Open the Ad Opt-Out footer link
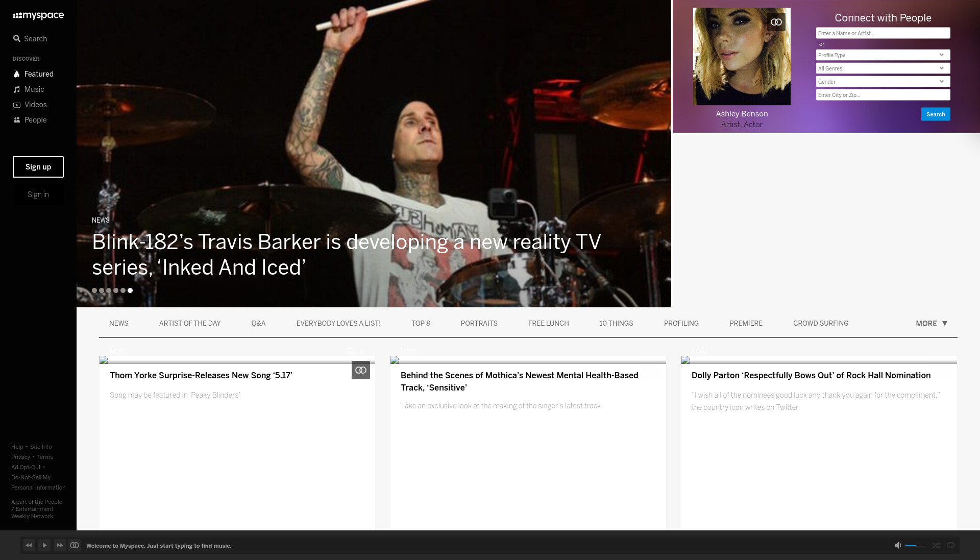The width and height of the screenshot is (980, 560). point(26,467)
